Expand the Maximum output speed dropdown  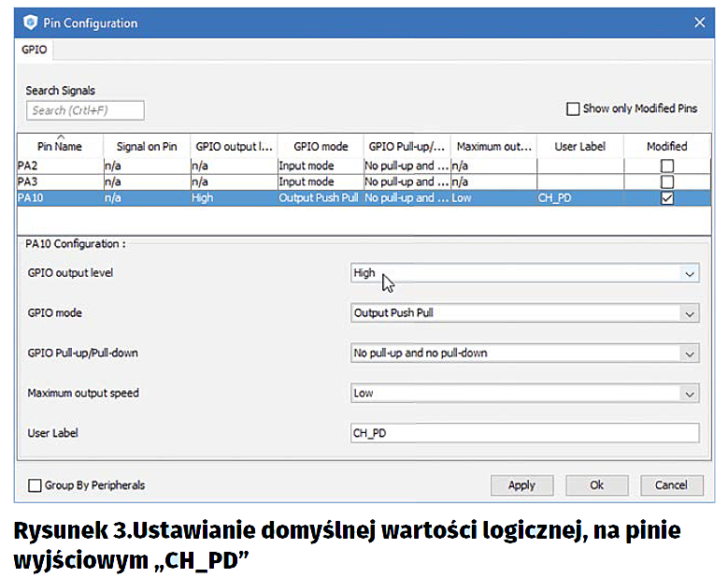click(690, 394)
